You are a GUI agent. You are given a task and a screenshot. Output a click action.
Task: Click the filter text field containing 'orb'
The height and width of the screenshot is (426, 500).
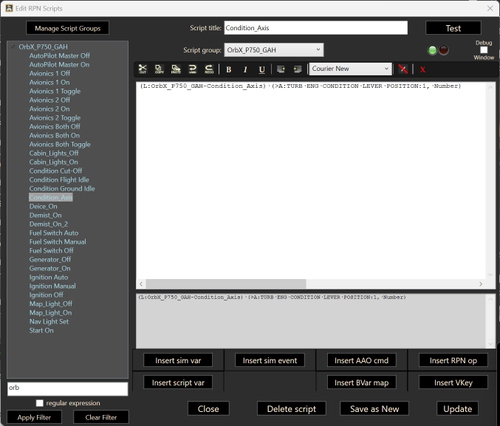68,389
